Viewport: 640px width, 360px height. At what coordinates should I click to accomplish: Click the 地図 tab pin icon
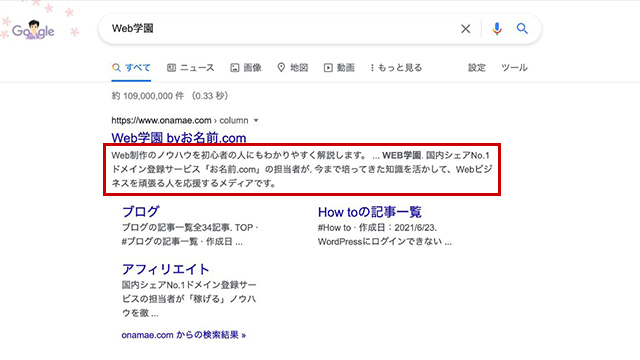point(281,68)
